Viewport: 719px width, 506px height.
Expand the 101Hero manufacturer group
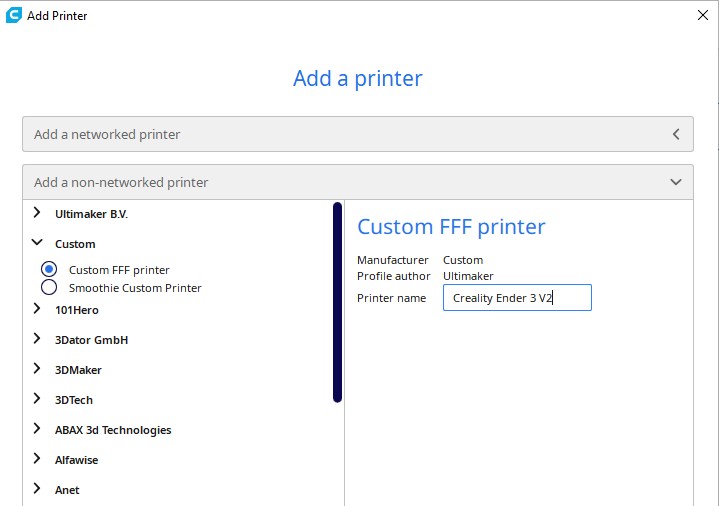point(37,309)
